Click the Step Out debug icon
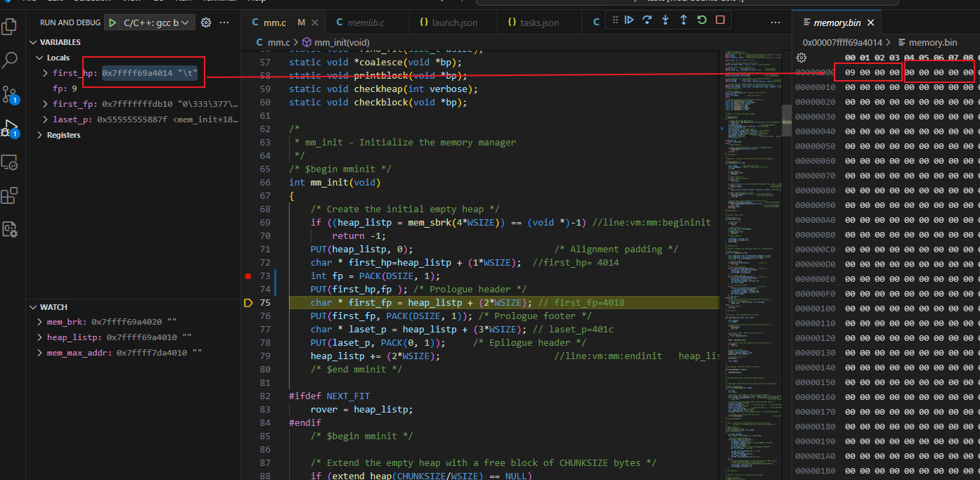 click(683, 20)
